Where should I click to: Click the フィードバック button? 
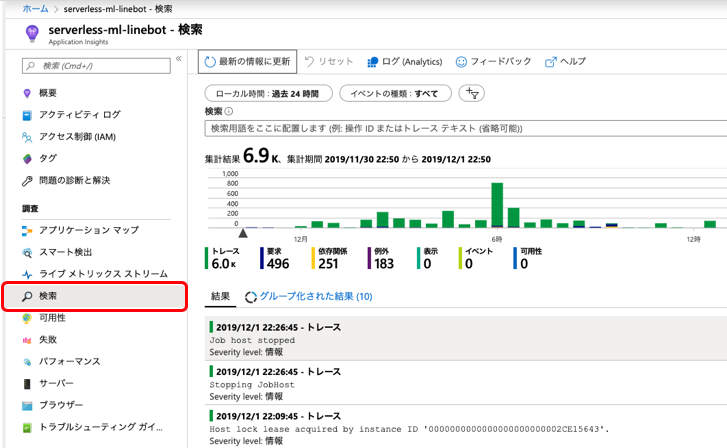pyautogui.click(x=494, y=61)
